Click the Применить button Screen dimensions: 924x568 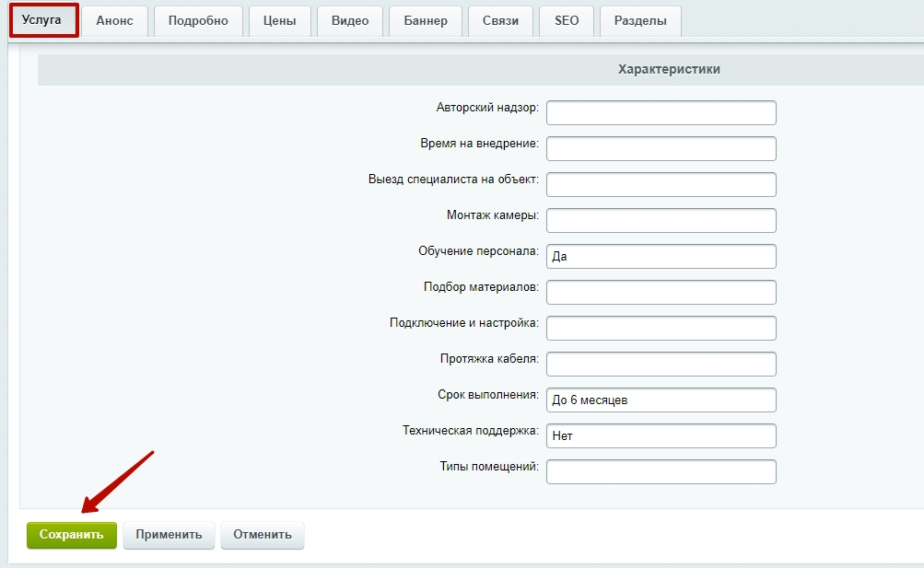[169, 535]
